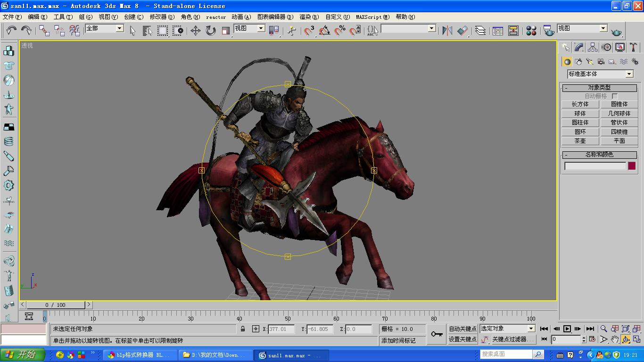Click the Undo arrow in toolbar
Screen dimensions: 644x362
pos(11,31)
